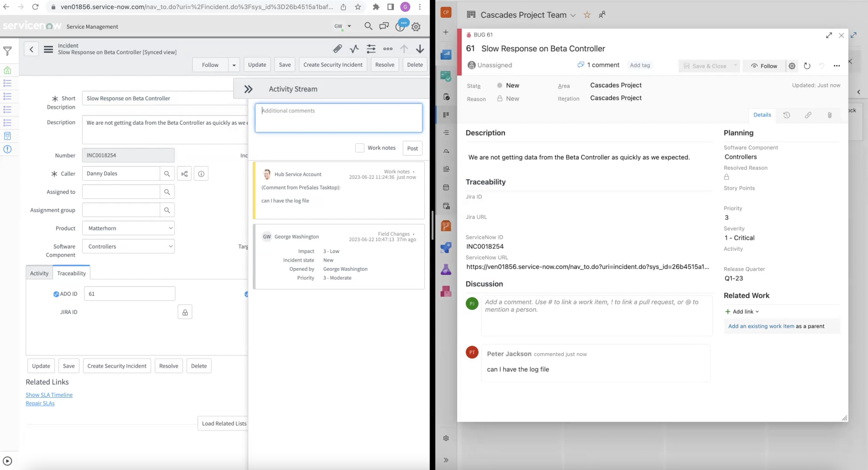Open Test Plans flask icon in sidebar

point(446,269)
